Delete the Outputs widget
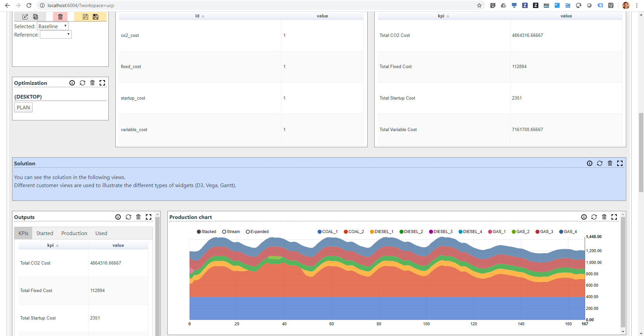644x336 pixels. (139, 217)
